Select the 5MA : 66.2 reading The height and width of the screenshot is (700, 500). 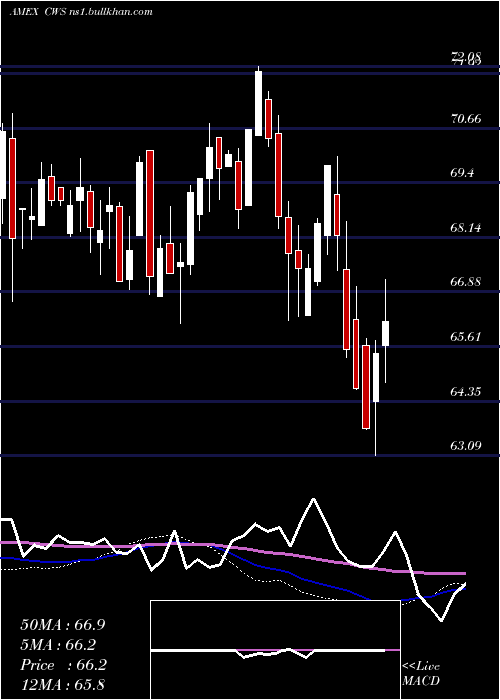(x=58, y=645)
